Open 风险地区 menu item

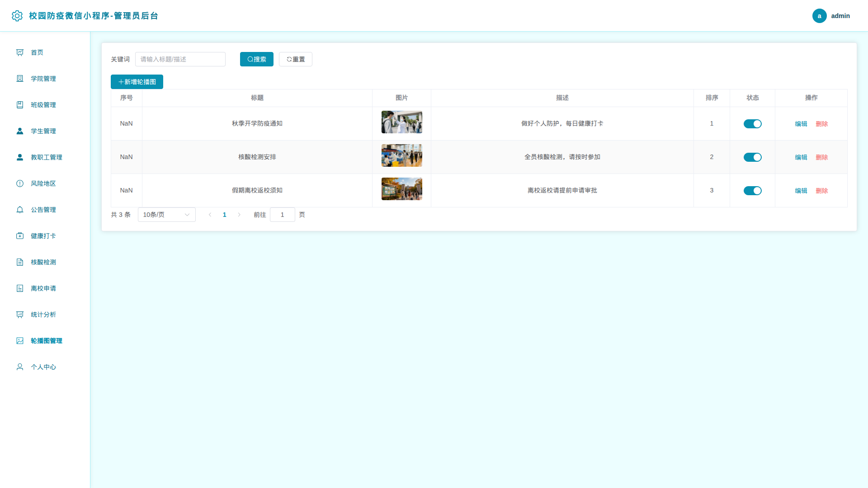tap(45, 183)
